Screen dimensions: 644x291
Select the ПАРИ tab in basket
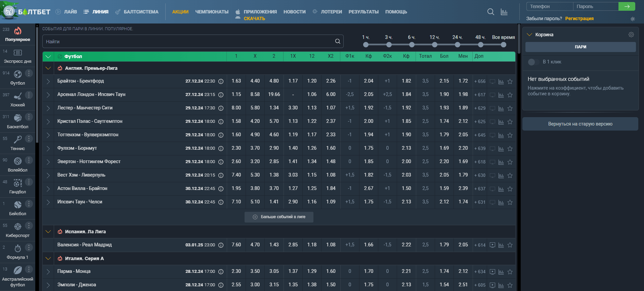[580, 47]
